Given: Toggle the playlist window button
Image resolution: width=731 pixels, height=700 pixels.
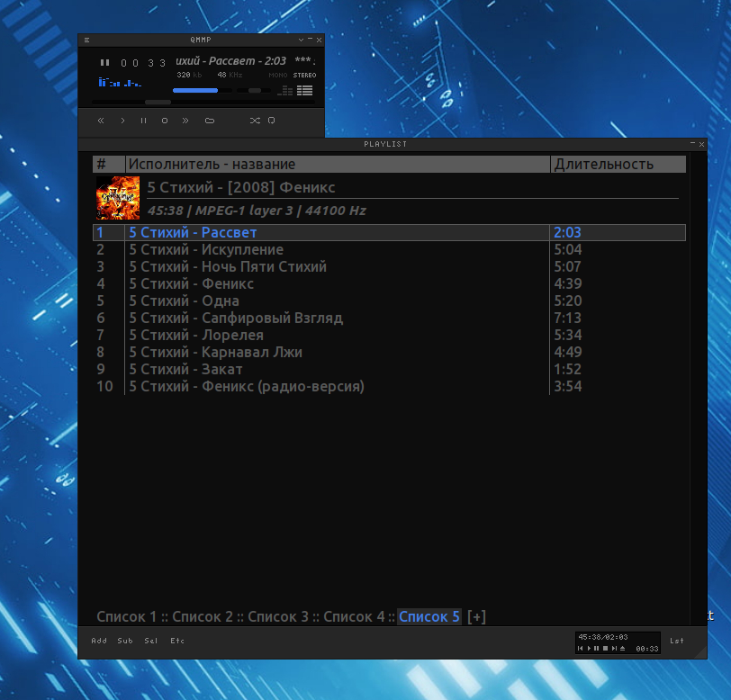Looking at the screenshot, I should [304, 90].
